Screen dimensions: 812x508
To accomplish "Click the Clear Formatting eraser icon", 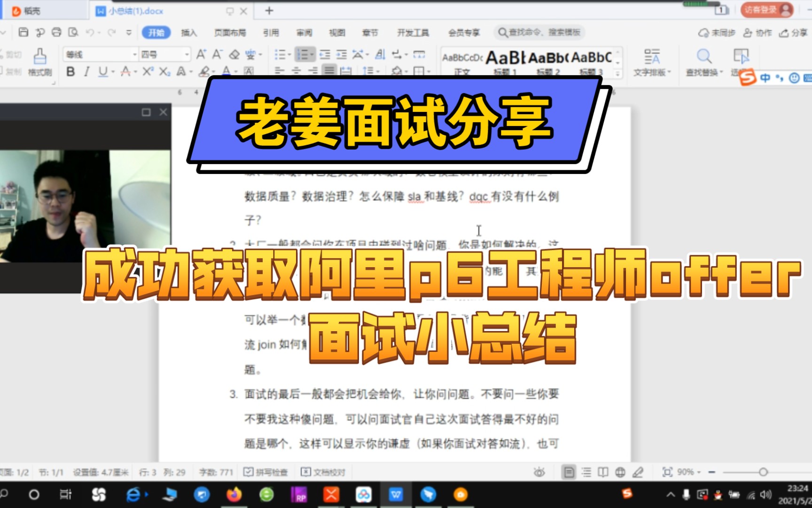I will point(234,55).
